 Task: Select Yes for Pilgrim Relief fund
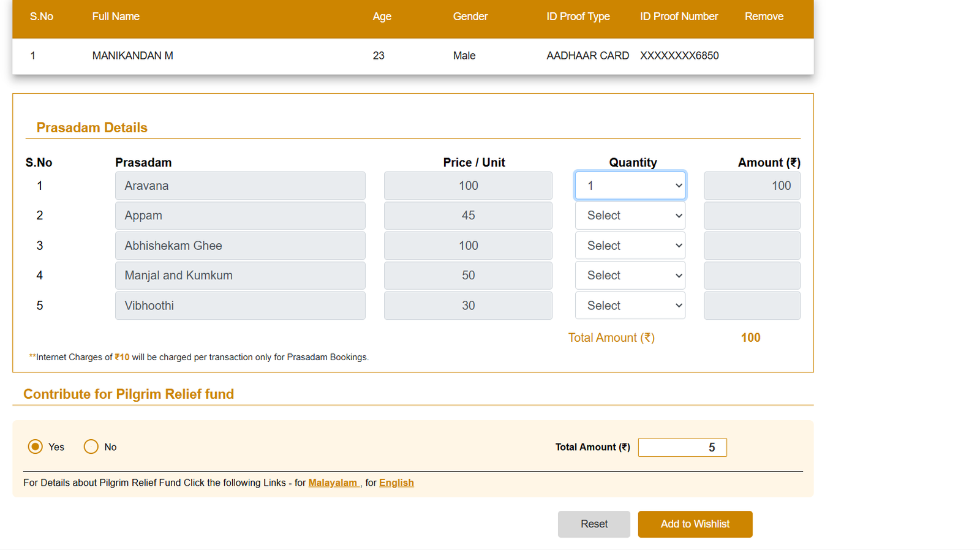pyautogui.click(x=36, y=446)
